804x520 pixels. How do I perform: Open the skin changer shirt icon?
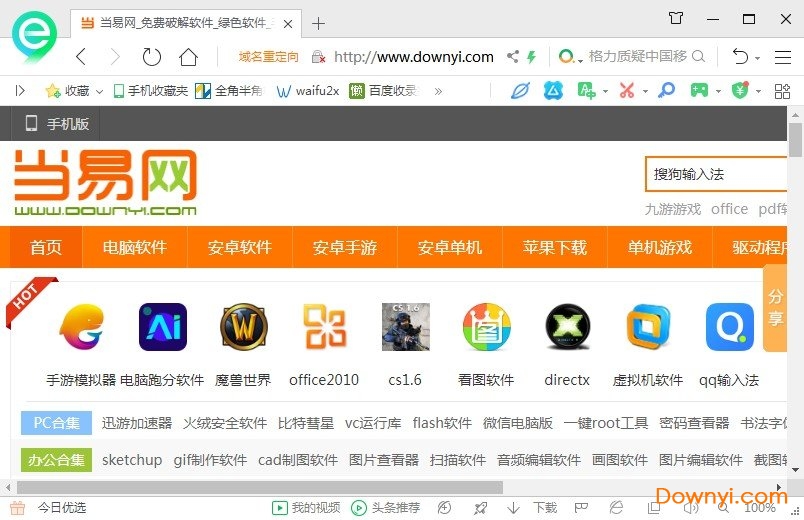(x=676, y=18)
